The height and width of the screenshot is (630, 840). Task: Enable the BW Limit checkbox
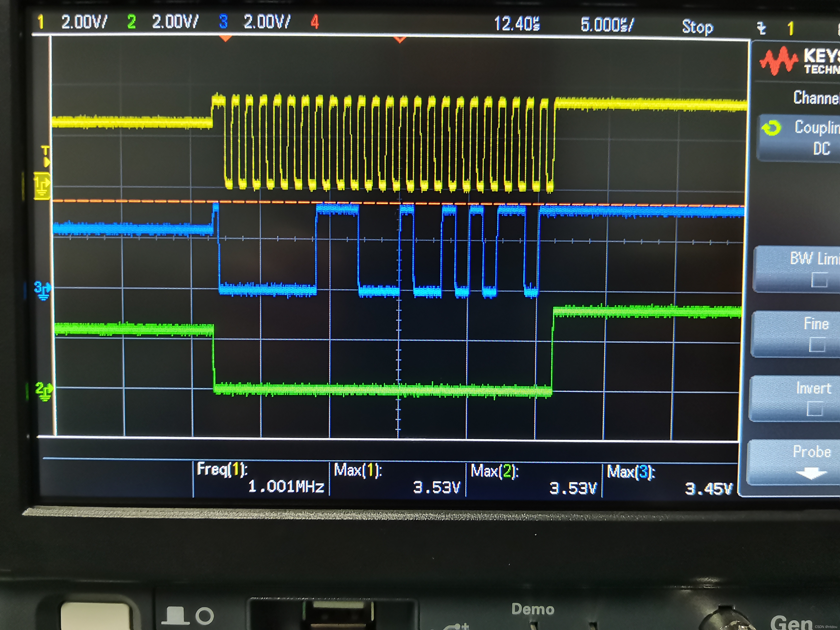click(819, 280)
